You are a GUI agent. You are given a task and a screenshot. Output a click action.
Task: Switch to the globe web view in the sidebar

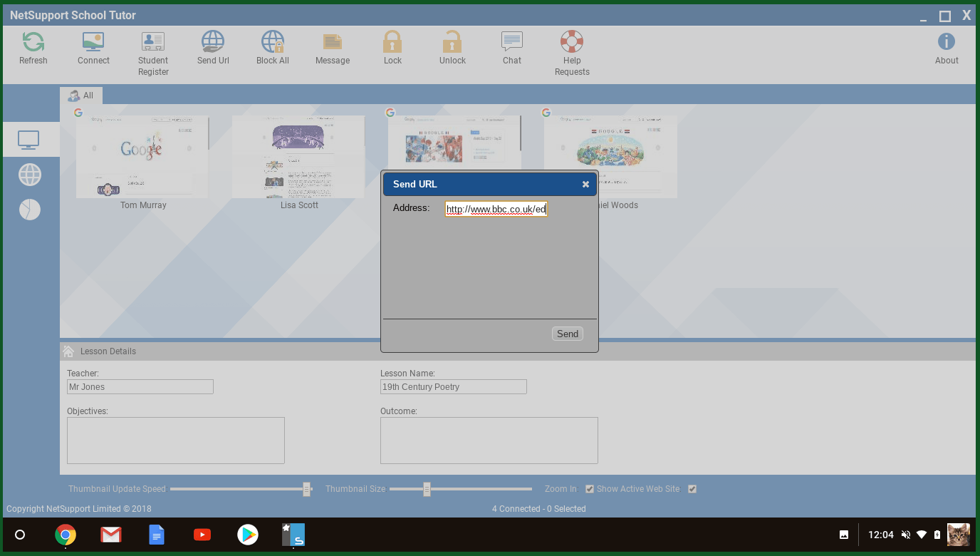(x=30, y=175)
